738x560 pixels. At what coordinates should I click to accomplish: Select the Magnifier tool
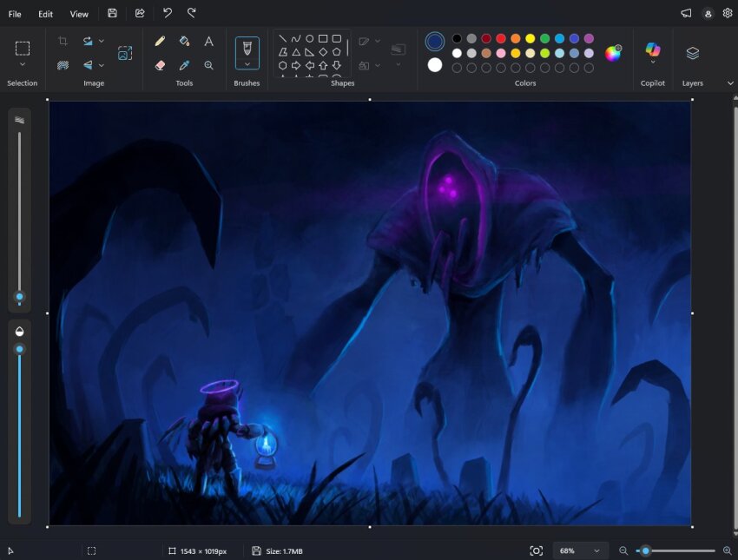209,65
